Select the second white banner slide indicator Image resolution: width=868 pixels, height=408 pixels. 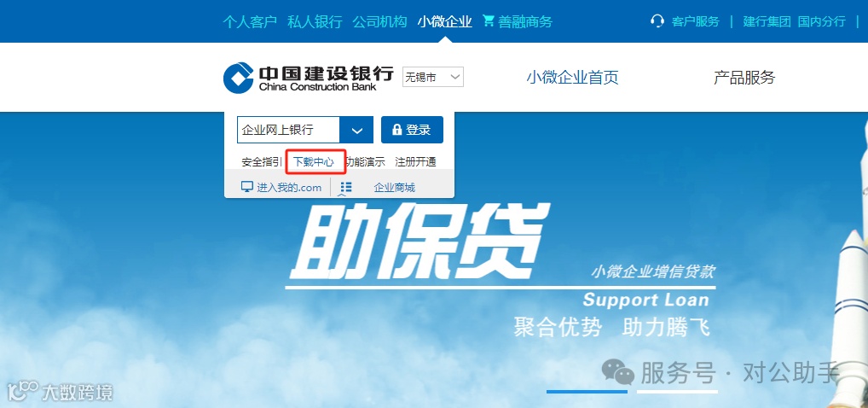point(677,392)
